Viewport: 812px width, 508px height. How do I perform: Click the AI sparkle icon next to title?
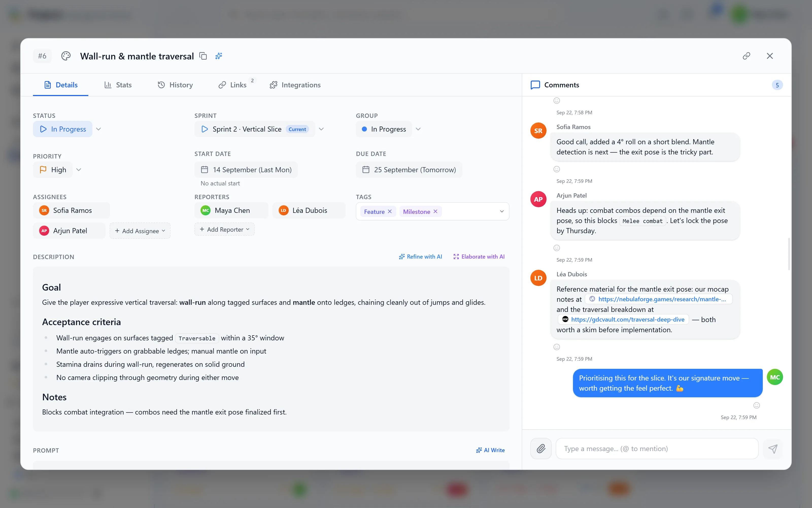[x=219, y=56]
